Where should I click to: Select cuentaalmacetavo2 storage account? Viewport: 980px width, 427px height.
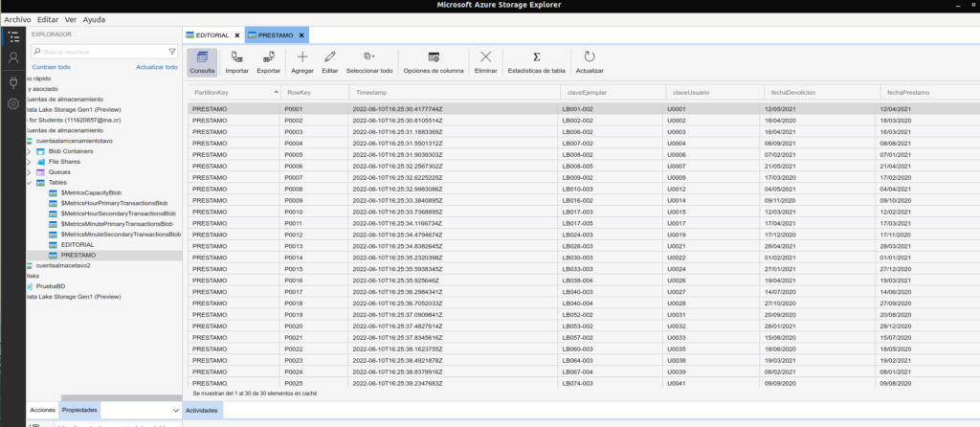pyautogui.click(x=63, y=265)
